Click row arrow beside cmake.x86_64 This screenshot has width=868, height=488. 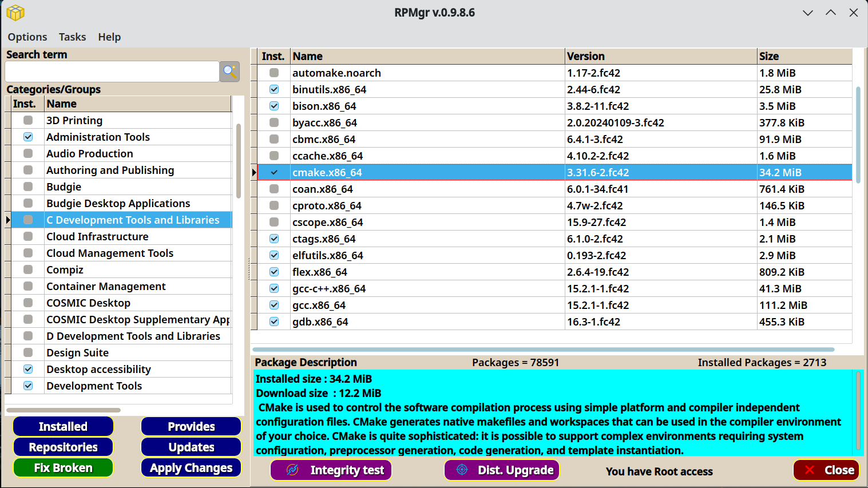[254, 172]
